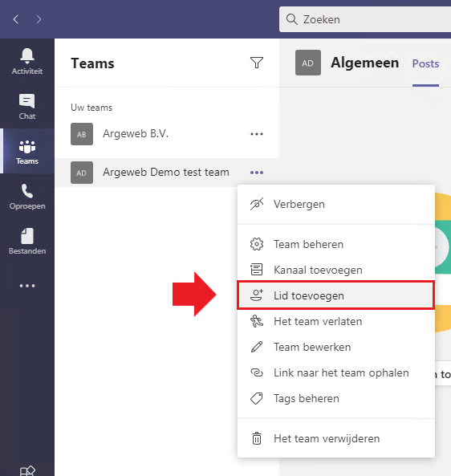The width and height of the screenshot is (451, 476).
Task: Open the Chat section in sidebar
Action: 27,106
